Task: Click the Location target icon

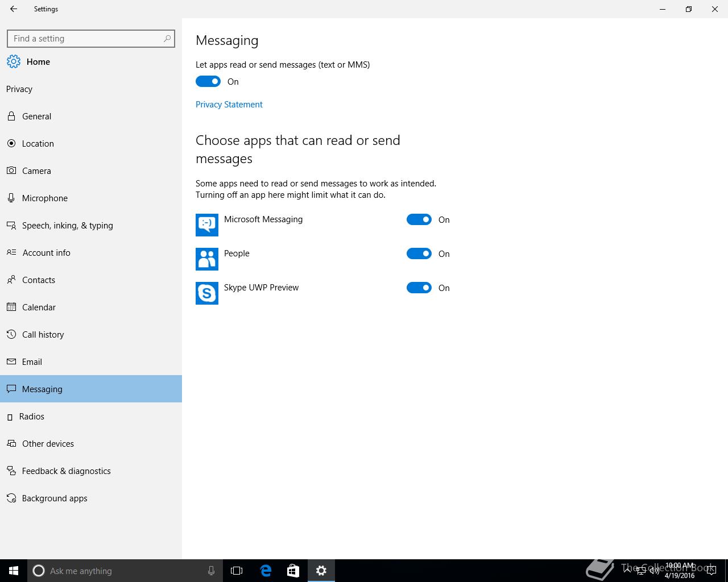Action: tap(11, 143)
